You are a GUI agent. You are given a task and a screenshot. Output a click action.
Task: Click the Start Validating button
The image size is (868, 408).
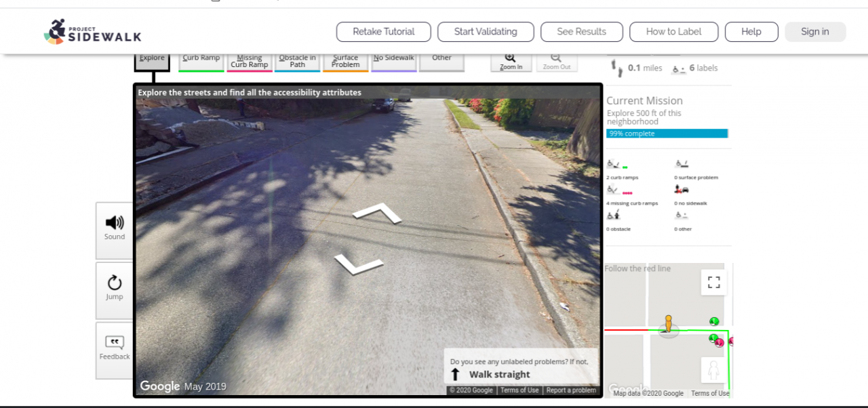(x=486, y=32)
